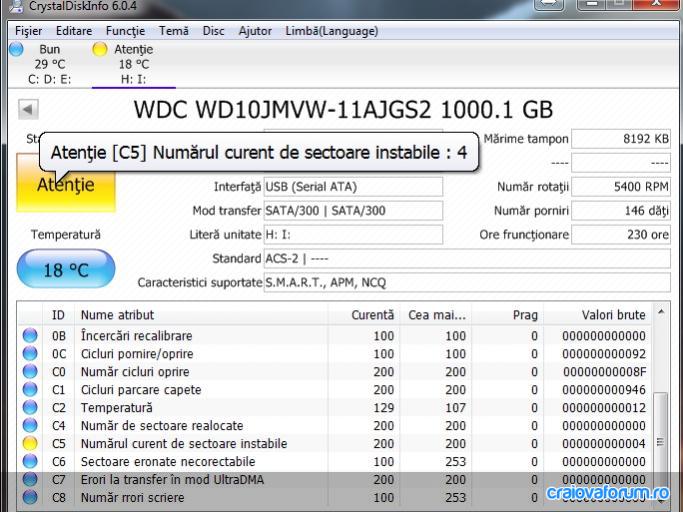Open the Fişier menu
This screenshot has height=512, width=683.
pos(28,31)
